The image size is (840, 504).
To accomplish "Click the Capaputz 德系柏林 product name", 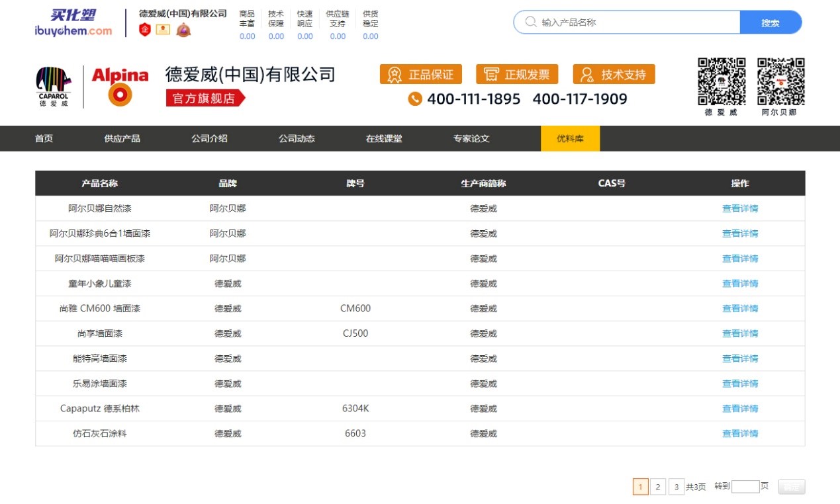I will pyautogui.click(x=100, y=409).
